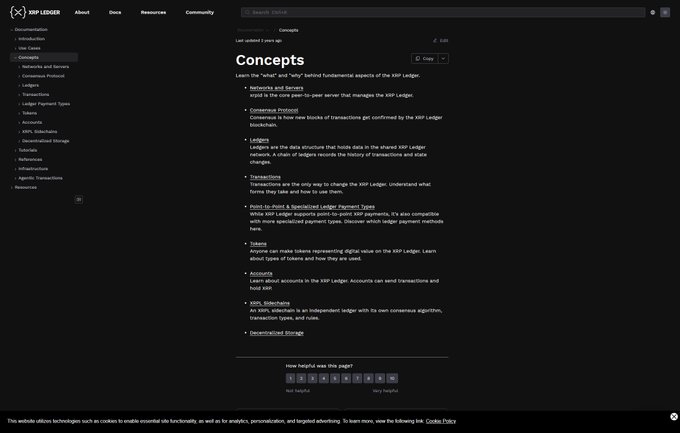This screenshot has height=433, width=680.
Task: Click the Edit pencil icon link
Action: click(440, 40)
